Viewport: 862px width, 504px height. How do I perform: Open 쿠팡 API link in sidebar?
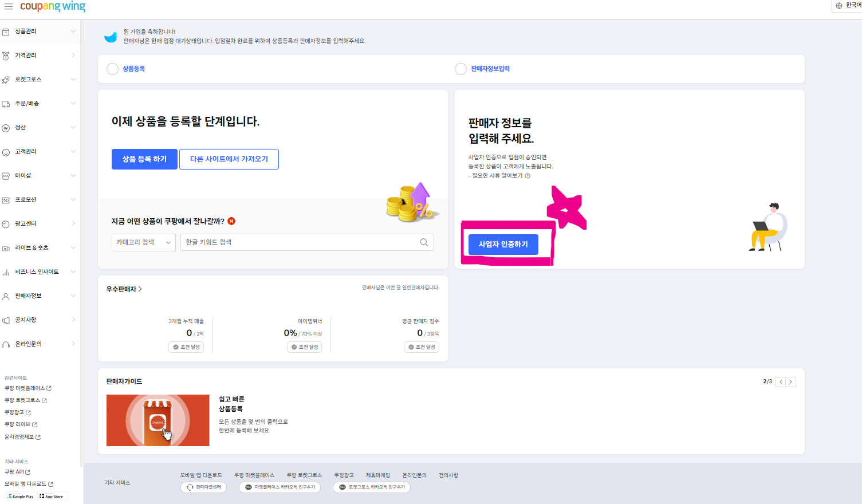(18, 472)
